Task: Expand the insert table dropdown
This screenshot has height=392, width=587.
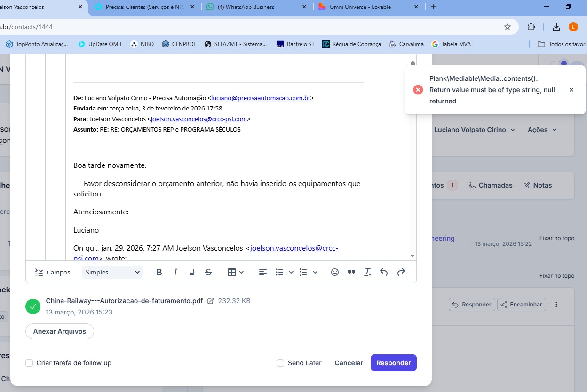Action: coord(236,272)
